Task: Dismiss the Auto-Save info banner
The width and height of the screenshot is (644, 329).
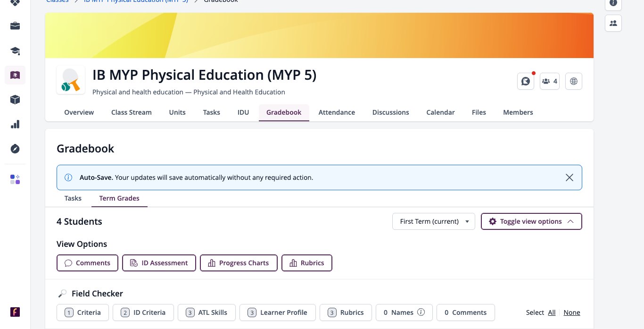Action: tap(570, 177)
